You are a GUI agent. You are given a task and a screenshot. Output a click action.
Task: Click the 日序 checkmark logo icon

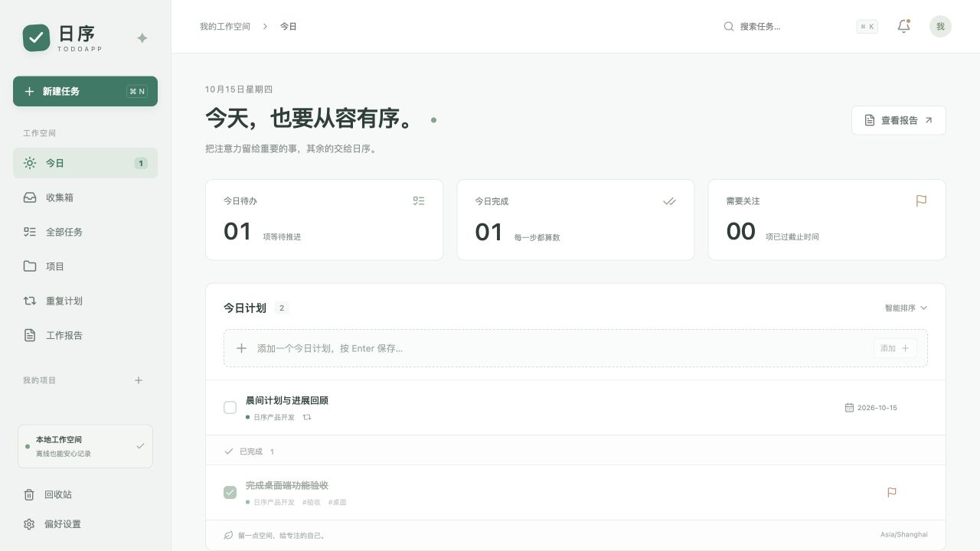36,37
